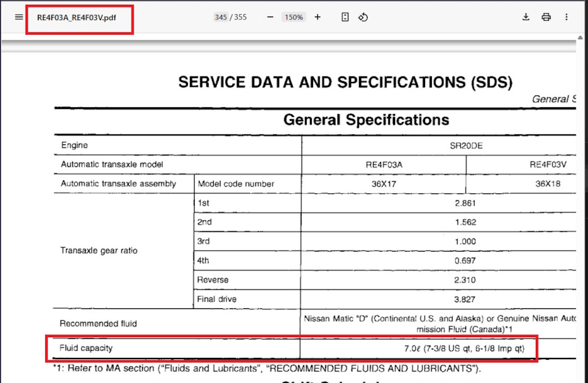Click the 36X18 model code
Image resolution: width=588 pixels, height=383 pixels.
pos(548,184)
